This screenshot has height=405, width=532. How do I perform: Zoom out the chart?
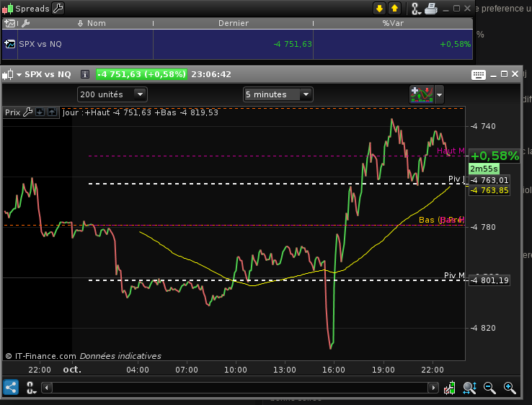pyautogui.click(x=489, y=388)
